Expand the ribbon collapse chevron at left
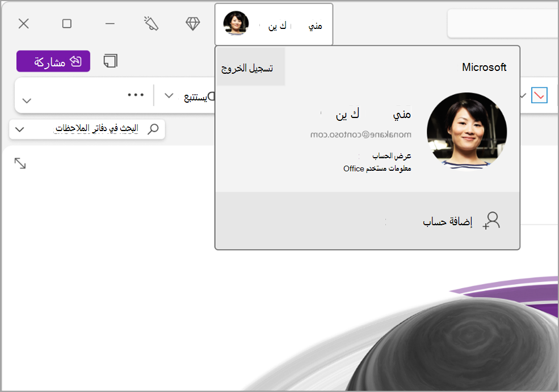 pos(27,101)
